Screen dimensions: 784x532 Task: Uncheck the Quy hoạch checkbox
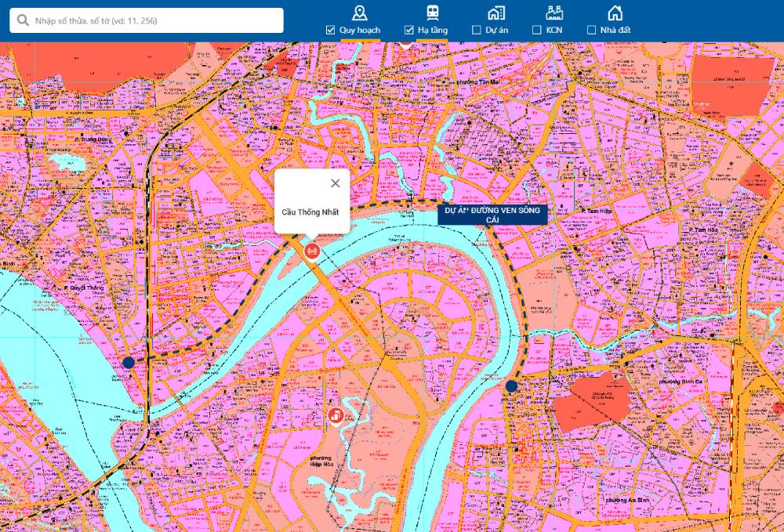331,30
